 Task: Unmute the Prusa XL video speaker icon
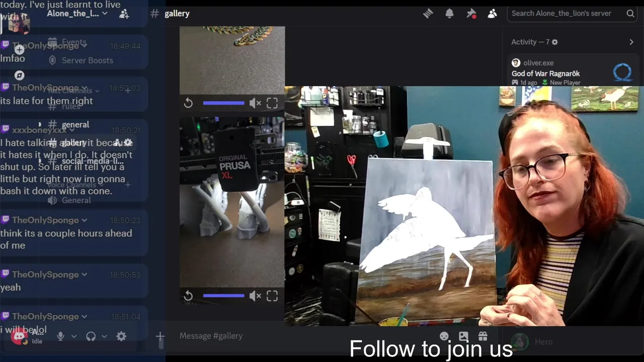255,296
